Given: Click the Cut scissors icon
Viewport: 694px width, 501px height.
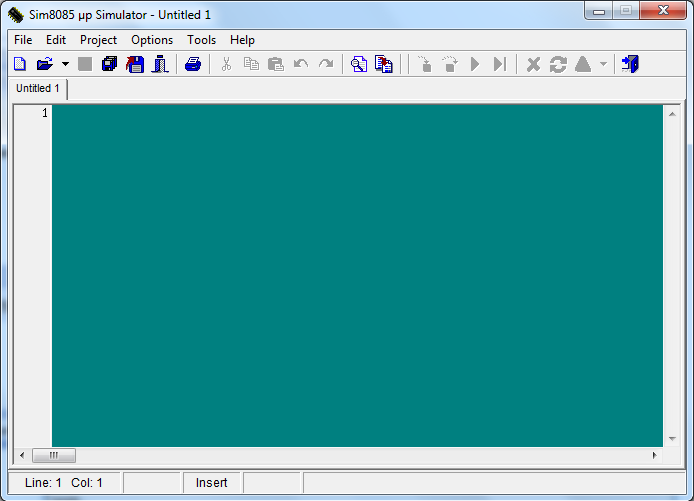Looking at the screenshot, I should point(226,64).
